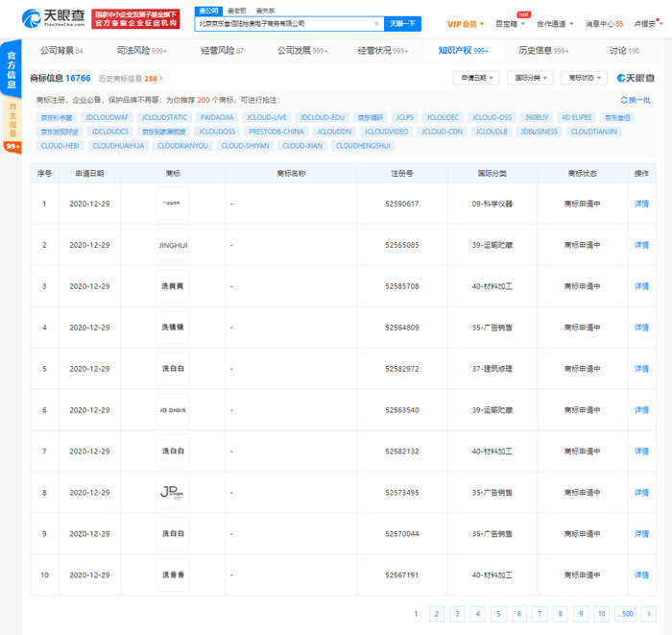Open 详情 for registration 52563540
Screen dimensions: 672x635
click(x=641, y=410)
